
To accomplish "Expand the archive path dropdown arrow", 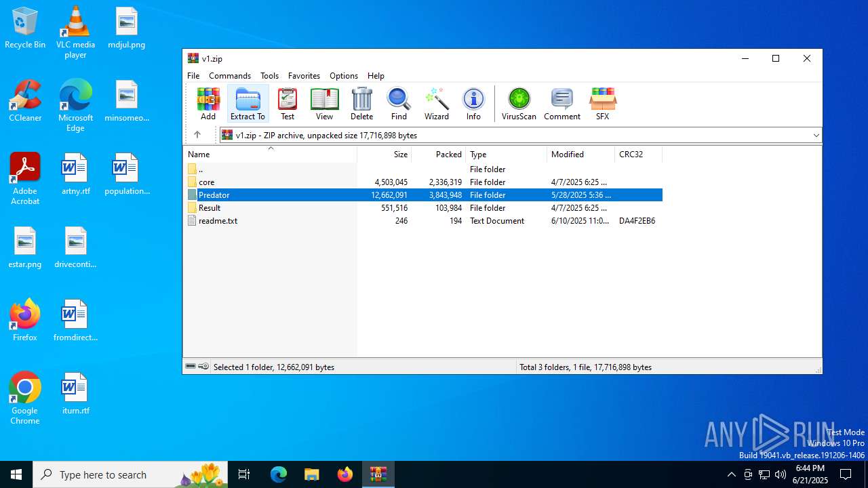I will [x=816, y=135].
